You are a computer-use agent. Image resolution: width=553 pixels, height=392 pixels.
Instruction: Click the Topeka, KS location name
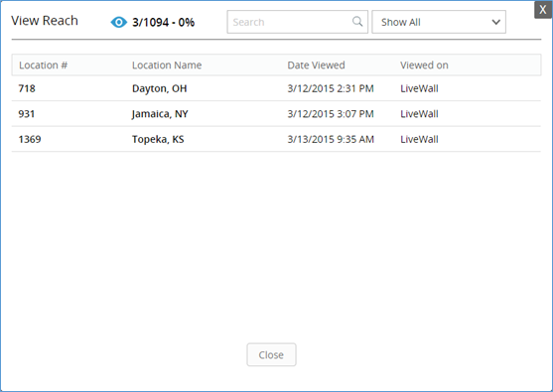point(158,139)
